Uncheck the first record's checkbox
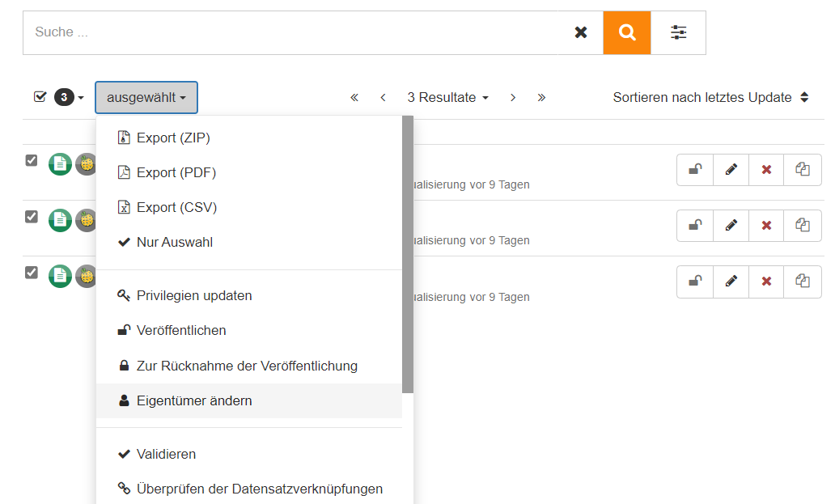Image resolution: width=835 pixels, height=504 pixels. click(x=32, y=160)
